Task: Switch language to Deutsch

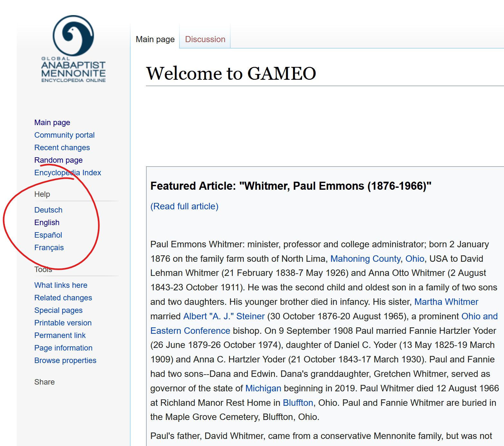Action: (x=48, y=210)
